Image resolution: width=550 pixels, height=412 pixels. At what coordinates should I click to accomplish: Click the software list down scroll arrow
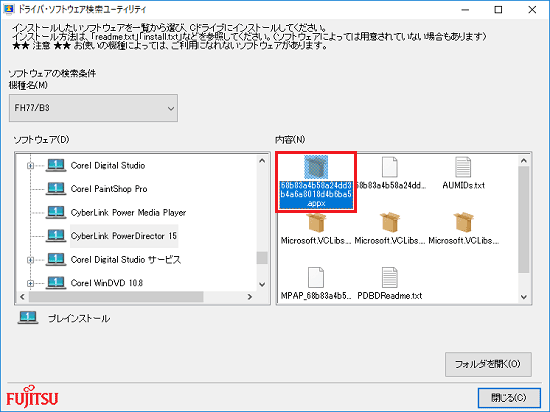[262, 284]
